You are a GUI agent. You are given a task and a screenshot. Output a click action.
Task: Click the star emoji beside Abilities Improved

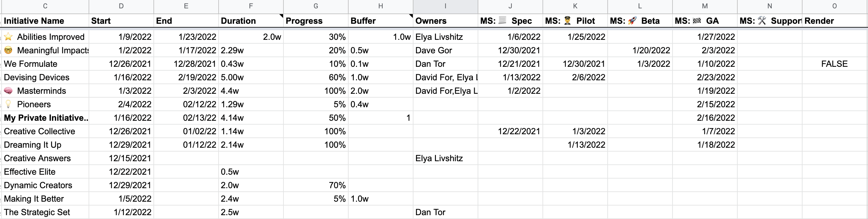[x=8, y=37]
